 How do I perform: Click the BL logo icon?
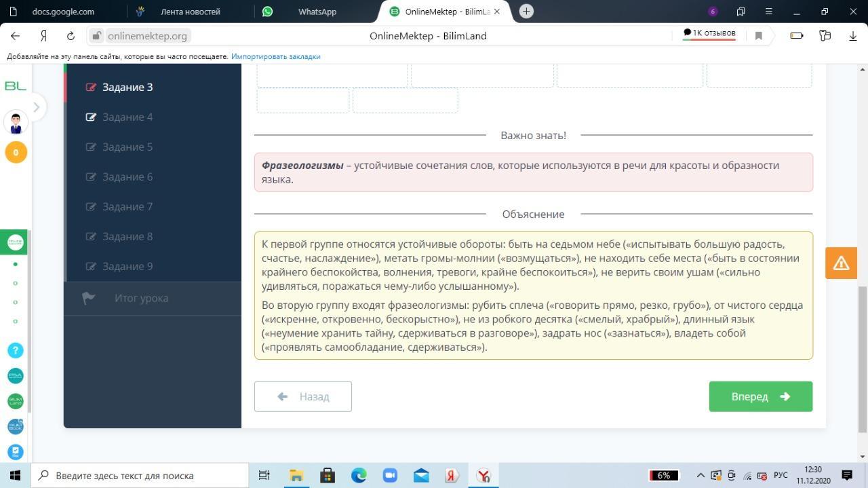[x=16, y=86]
